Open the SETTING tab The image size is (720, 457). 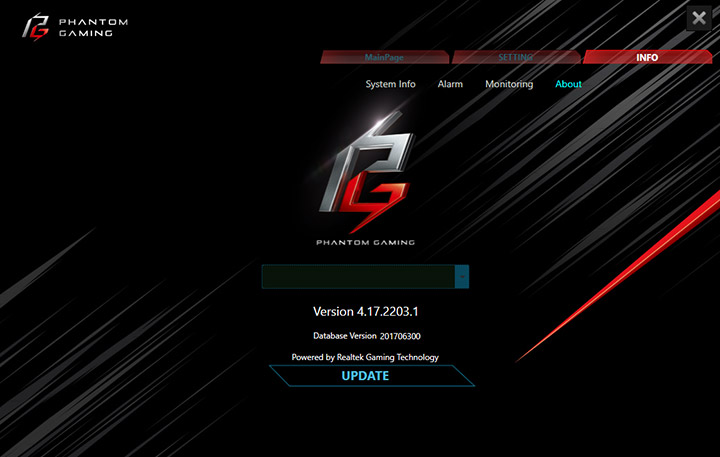[x=516, y=57]
